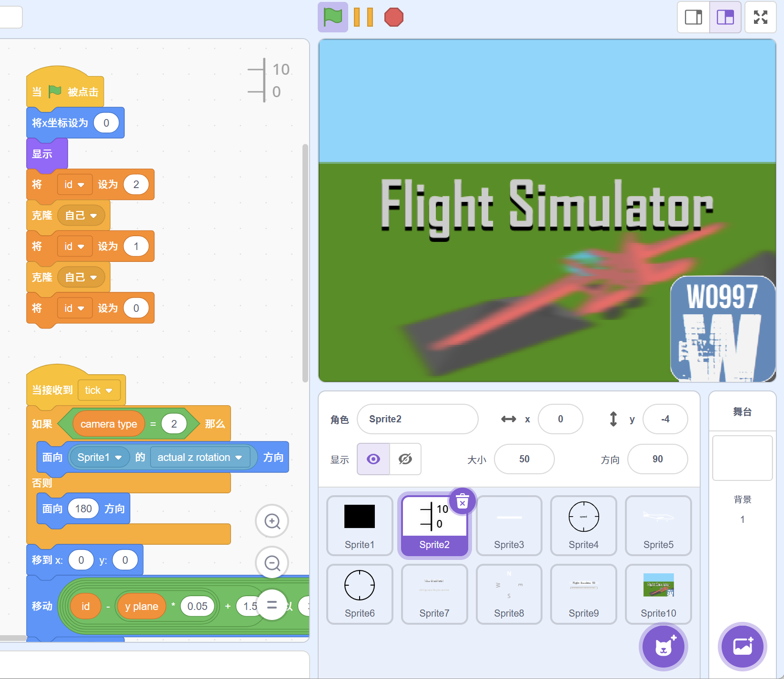Select Sprite10 thumbnail in sprite list
784x679 pixels.
click(658, 594)
